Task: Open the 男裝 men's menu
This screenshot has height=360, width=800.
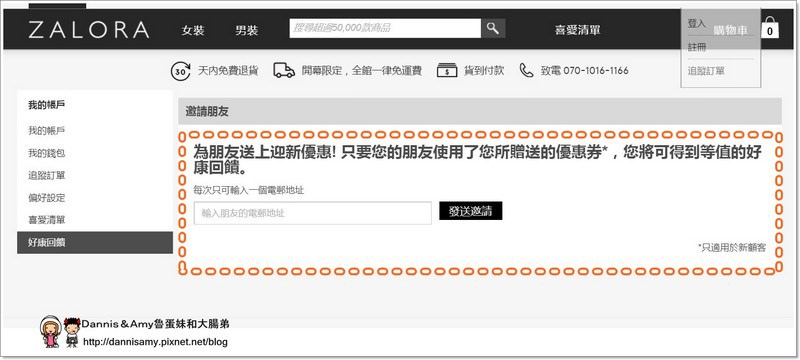Action: click(246, 31)
